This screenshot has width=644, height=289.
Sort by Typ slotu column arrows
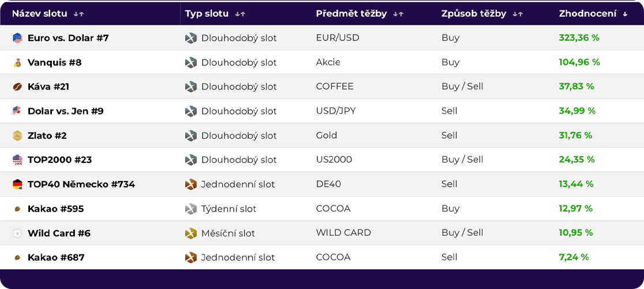[x=240, y=14]
